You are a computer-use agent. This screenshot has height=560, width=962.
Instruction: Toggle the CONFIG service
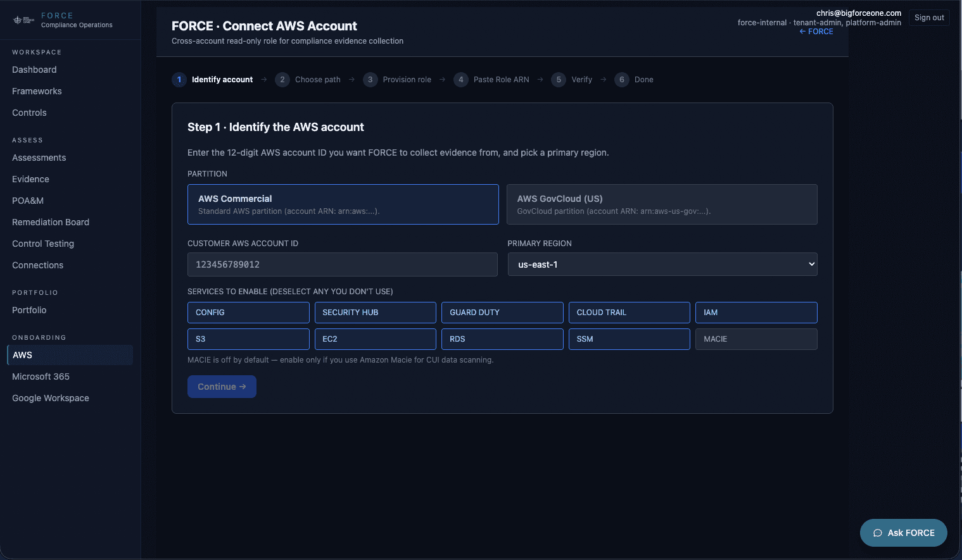click(248, 313)
